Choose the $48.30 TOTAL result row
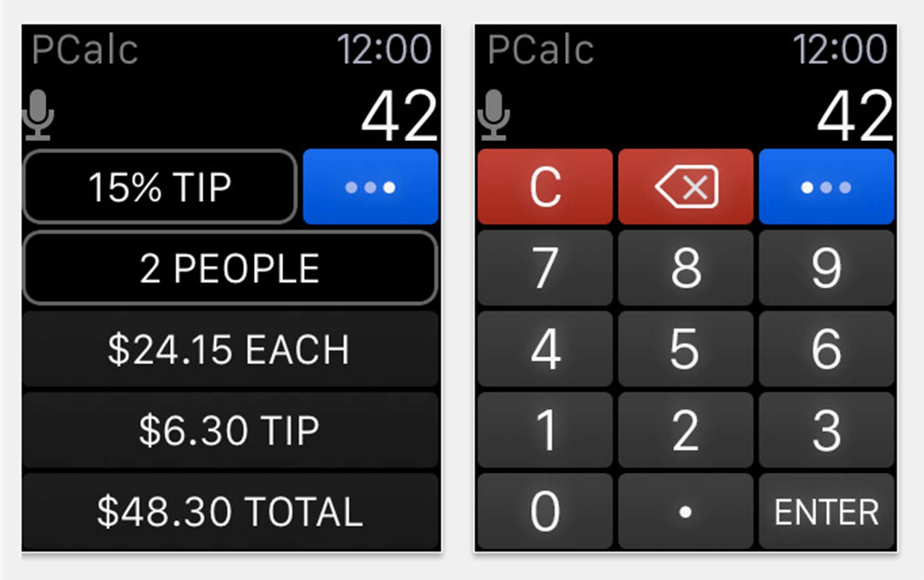The height and width of the screenshot is (580, 924). 230,511
